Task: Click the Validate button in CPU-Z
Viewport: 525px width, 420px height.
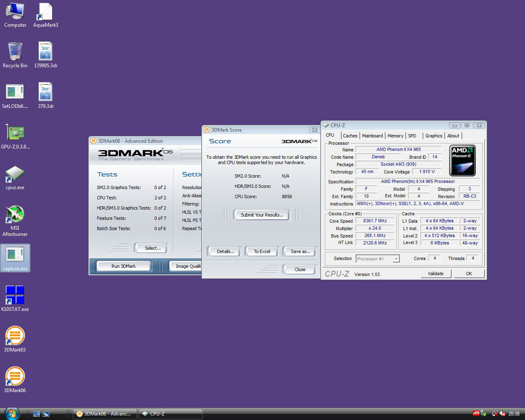Action: (436, 274)
